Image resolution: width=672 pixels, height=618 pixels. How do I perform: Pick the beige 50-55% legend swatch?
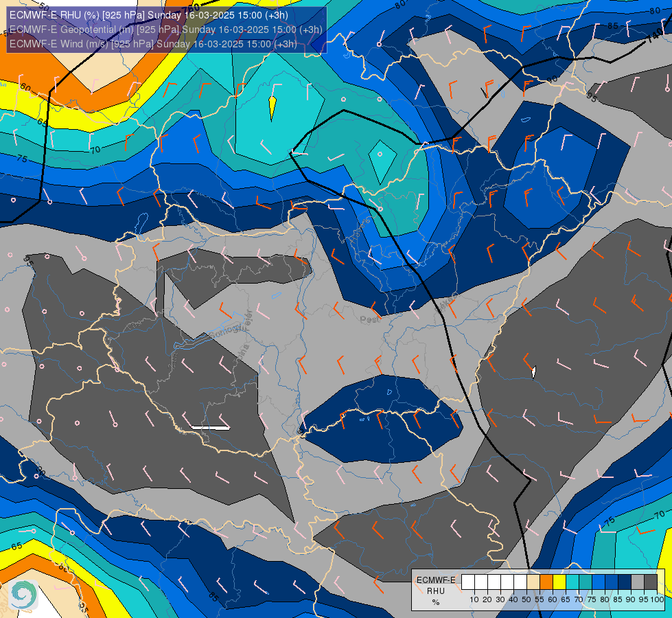click(x=533, y=582)
